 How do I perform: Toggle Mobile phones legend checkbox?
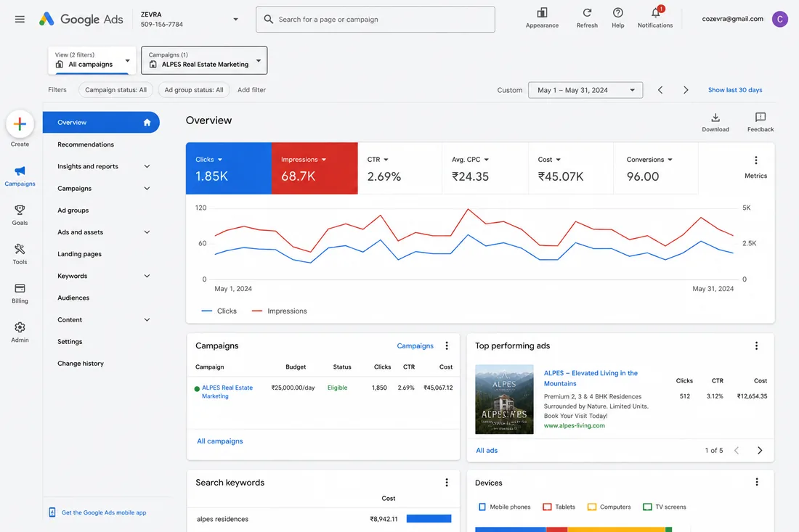click(x=482, y=507)
